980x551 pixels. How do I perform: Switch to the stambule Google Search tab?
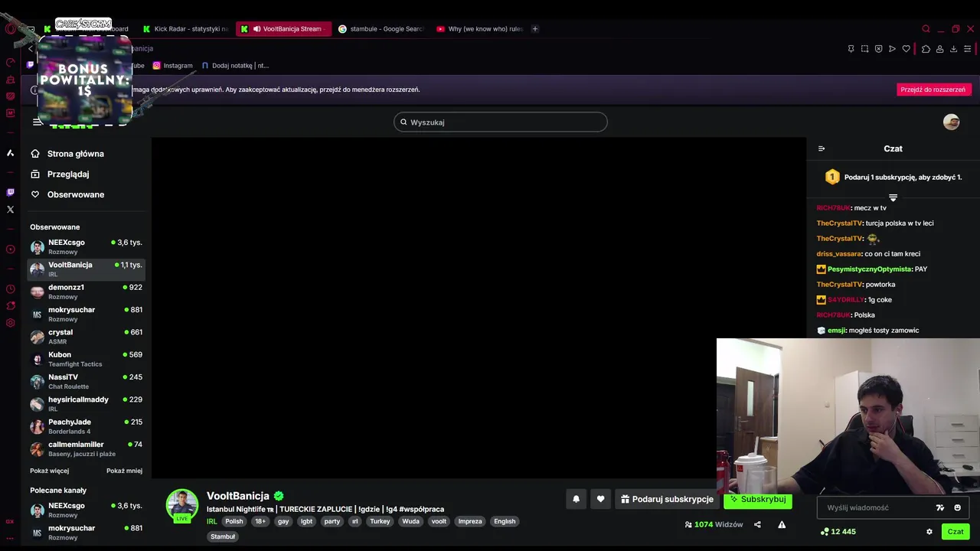click(381, 29)
